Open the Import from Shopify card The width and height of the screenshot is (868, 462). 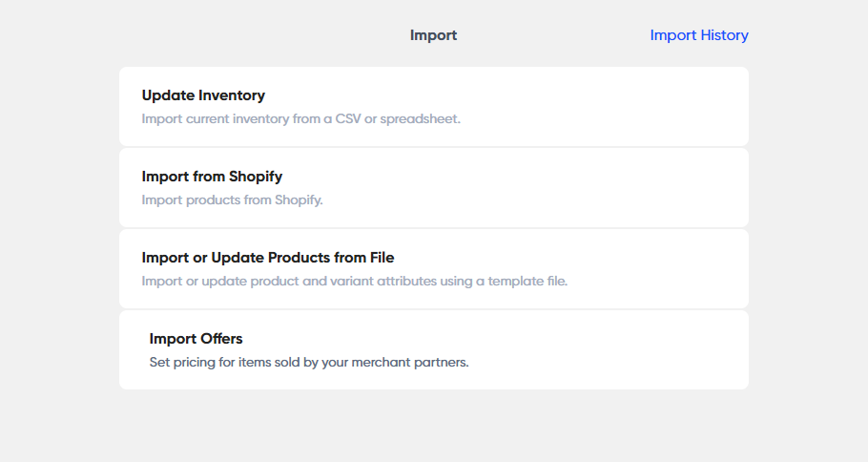point(433,187)
